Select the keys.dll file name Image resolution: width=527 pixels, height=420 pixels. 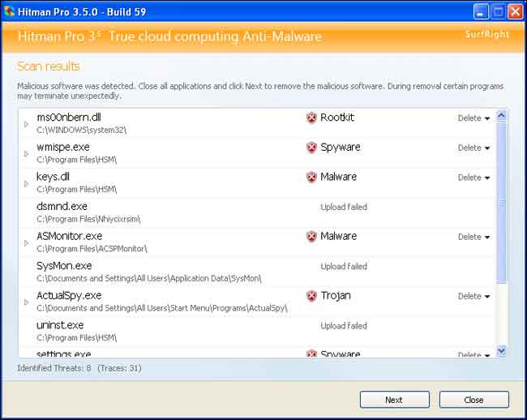click(53, 177)
